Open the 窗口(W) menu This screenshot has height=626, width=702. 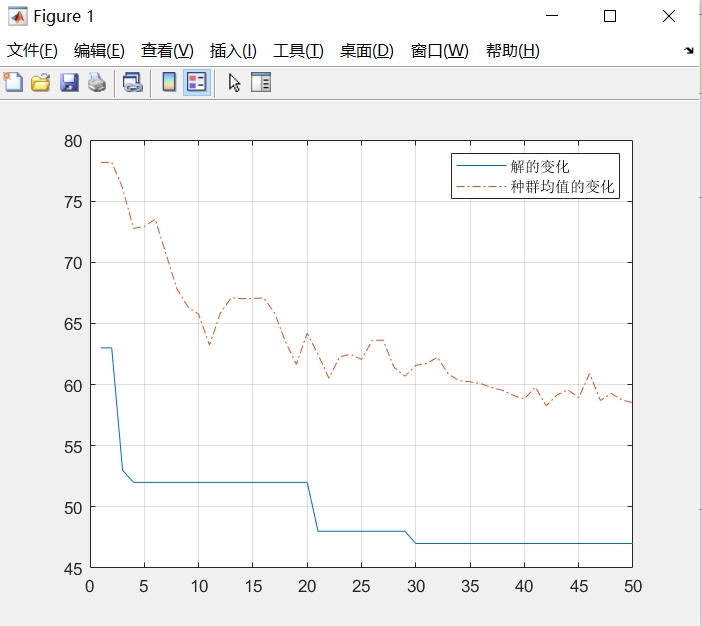pyautogui.click(x=440, y=51)
